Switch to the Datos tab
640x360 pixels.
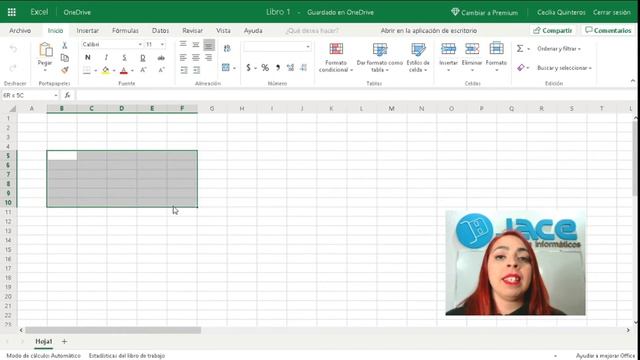[x=160, y=31]
